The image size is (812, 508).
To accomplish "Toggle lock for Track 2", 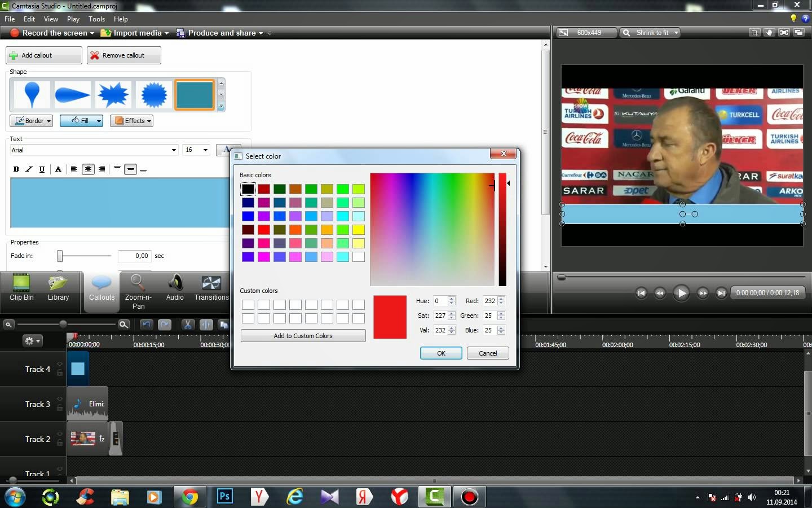I will (x=60, y=443).
